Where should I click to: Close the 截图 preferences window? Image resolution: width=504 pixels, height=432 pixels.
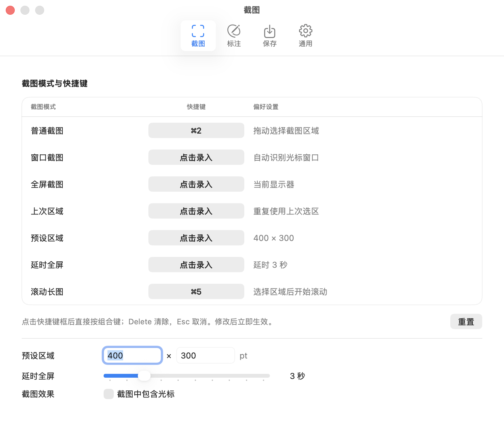pyautogui.click(x=10, y=10)
